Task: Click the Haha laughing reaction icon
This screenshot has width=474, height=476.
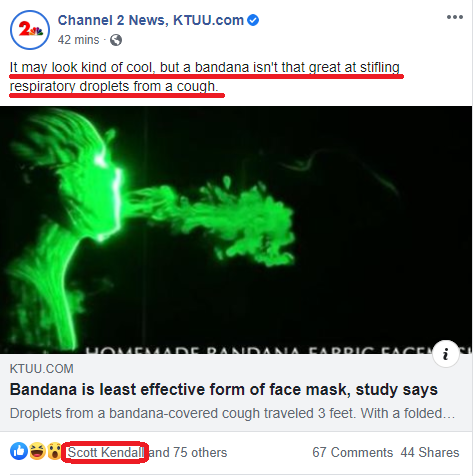Action: (37, 451)
